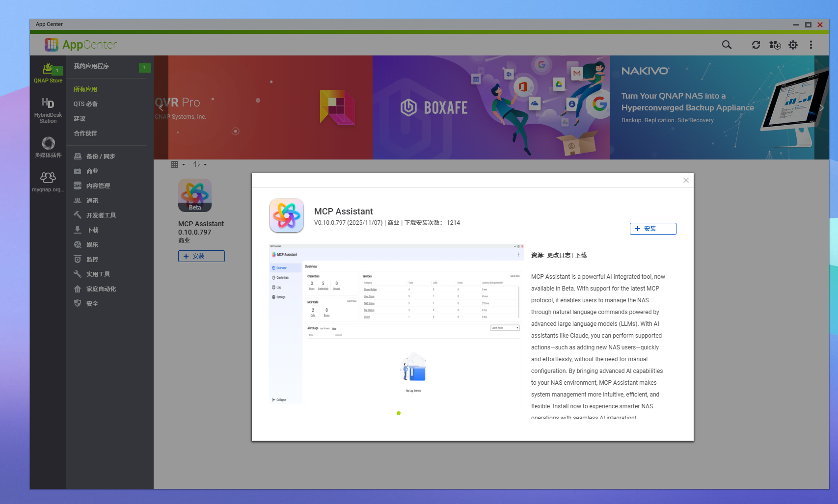Screen dimensions: 838x504
Task: Open the 更改日志 link
Action: click(559, 255)
